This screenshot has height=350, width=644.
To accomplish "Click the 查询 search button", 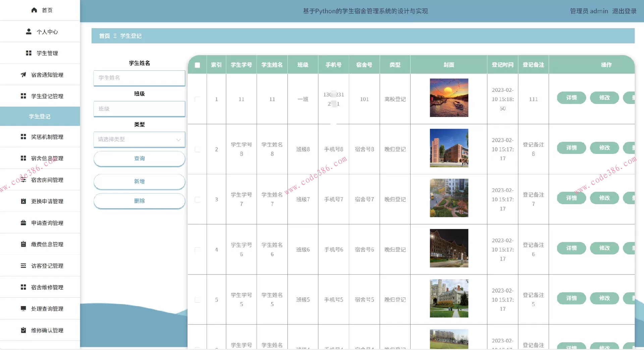I will (139, 159).
